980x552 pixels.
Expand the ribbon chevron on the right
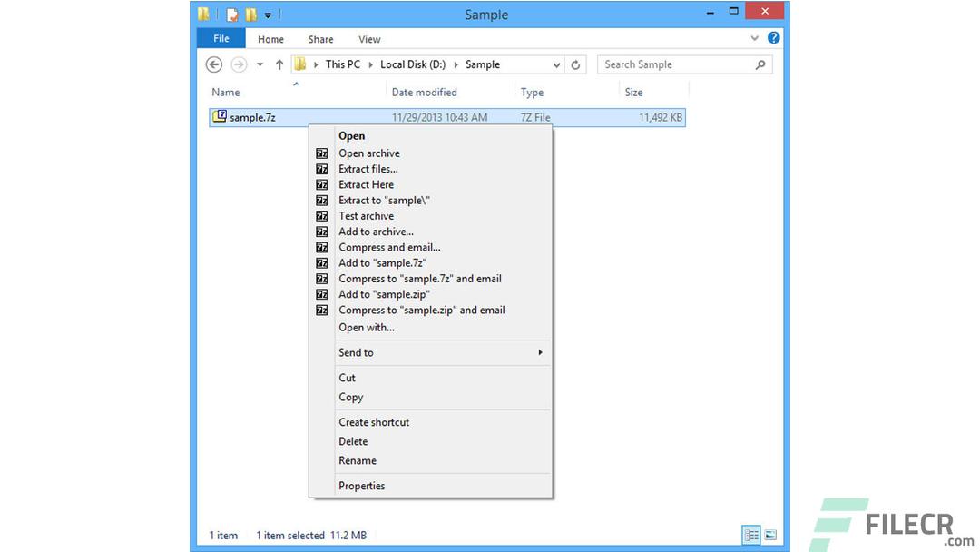(754, 39)
